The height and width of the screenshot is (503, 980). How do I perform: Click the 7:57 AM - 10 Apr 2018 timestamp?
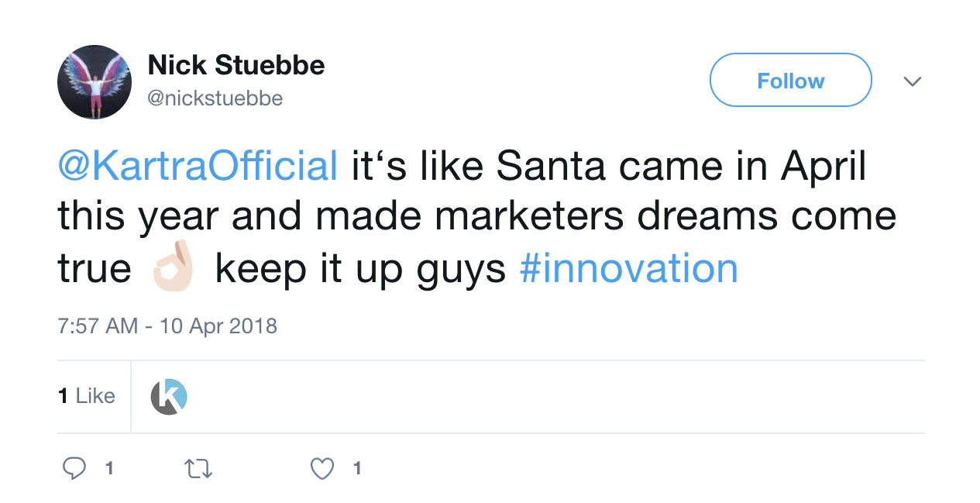(x=167, y=326)
